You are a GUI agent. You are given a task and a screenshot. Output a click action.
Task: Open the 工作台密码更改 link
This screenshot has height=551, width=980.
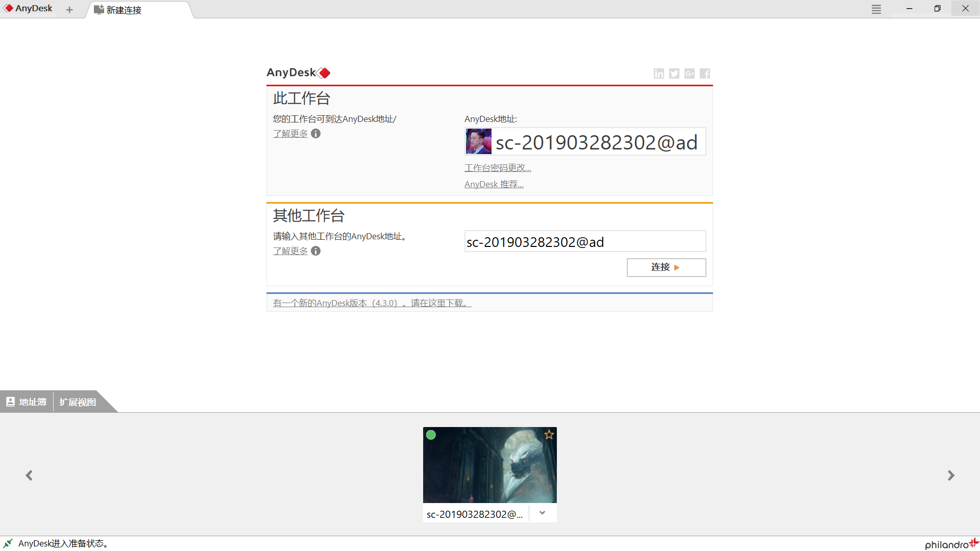pyautogui.click(x=498, y=168)
